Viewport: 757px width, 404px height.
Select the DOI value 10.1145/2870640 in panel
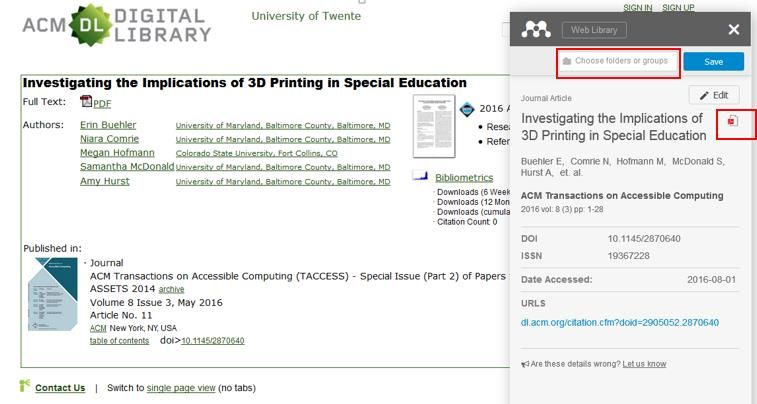click(644, 238)
